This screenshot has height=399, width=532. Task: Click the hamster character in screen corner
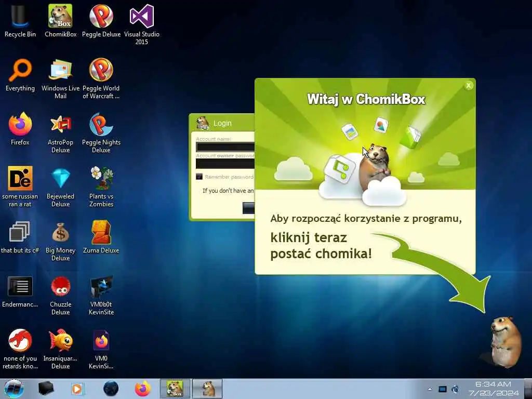[506, 342]
